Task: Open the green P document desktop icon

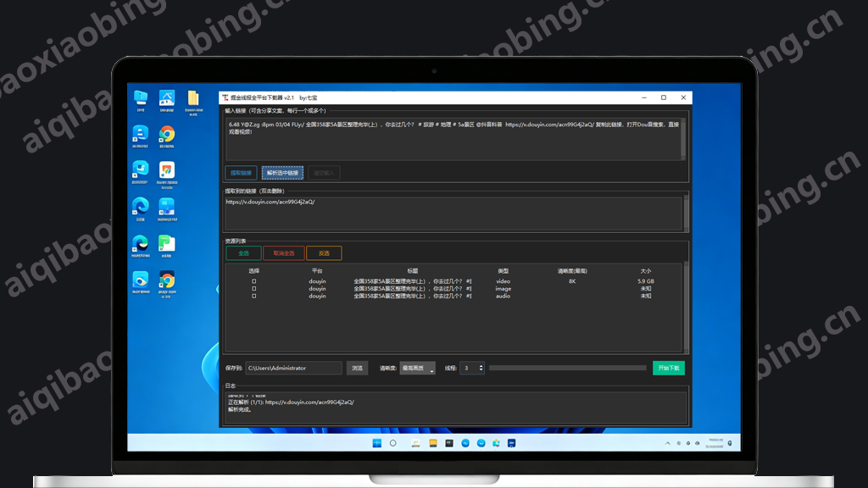Action: pyautogui.click(x=167, y=243)
